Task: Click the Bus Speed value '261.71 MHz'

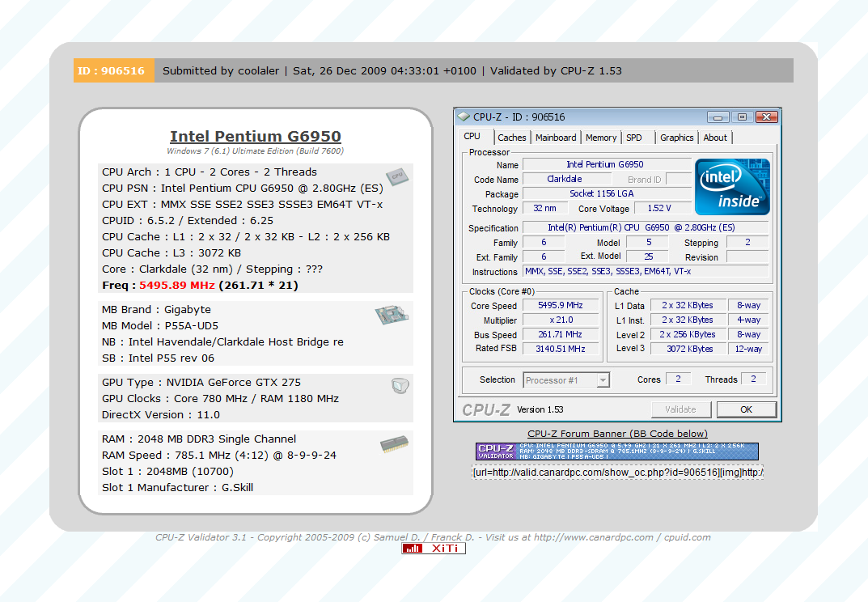Action: click(561, 334)
